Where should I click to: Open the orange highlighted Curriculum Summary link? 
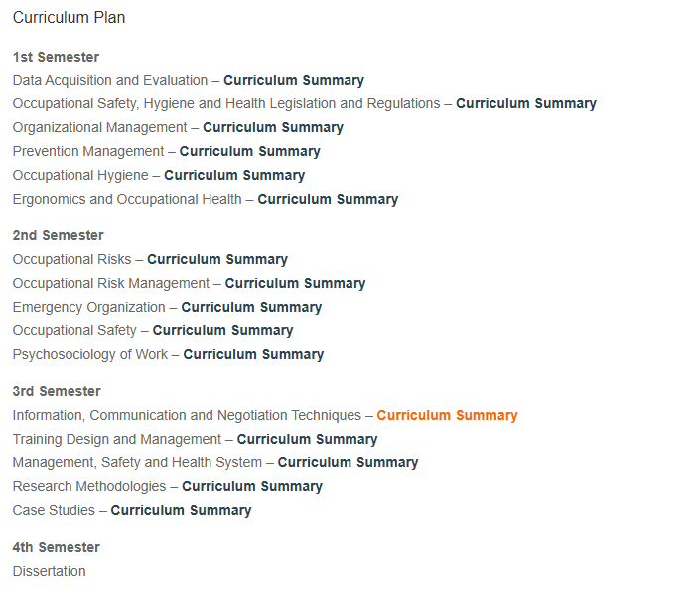(447, 416)
